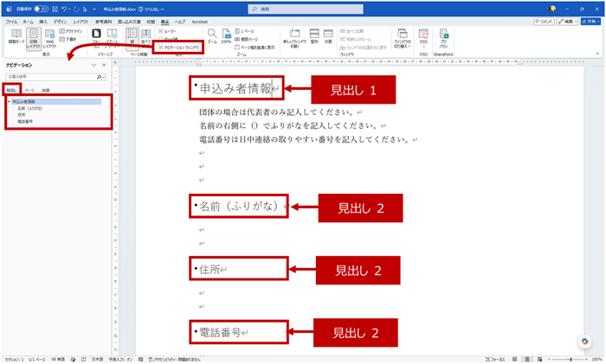This screenshot has height=364, width=606.
Task: Set zoom to 100% with ribbon icon
Action: coord(226,36)
